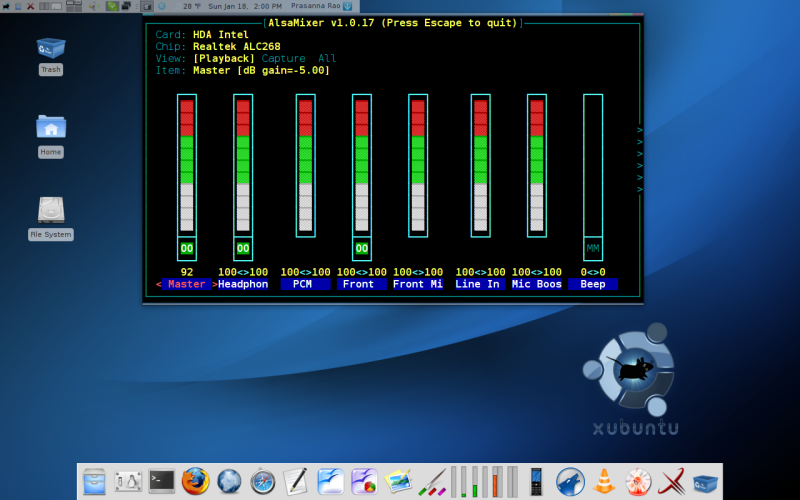Launch the paintbrush drawing application
The image size is (800, 500).
(432, 482)
